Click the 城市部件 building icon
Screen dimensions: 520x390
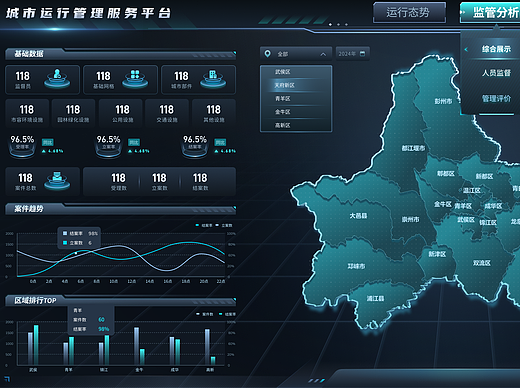[x=213, y=79]
